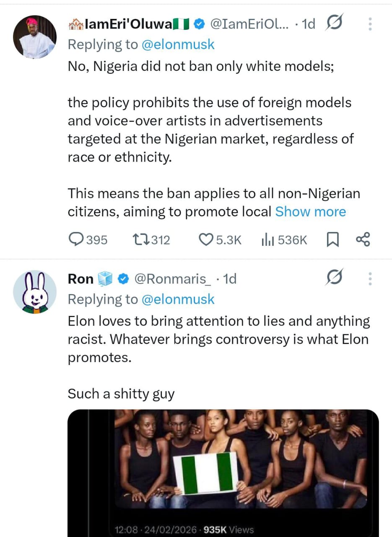Open Ron's bunny avatar profile

(x=35, y=292)
